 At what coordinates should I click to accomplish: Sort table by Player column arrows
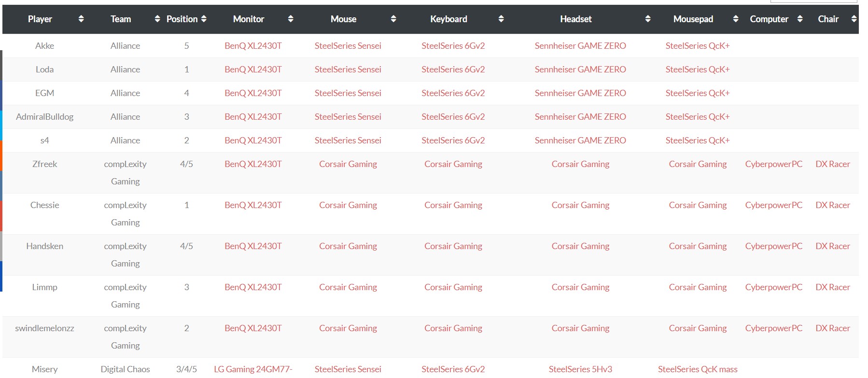pyautogui.click(x=81, y=19)
